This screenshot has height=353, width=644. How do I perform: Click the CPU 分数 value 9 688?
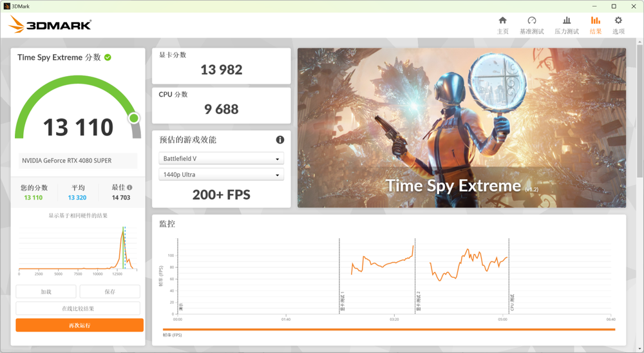pos(222,110)
